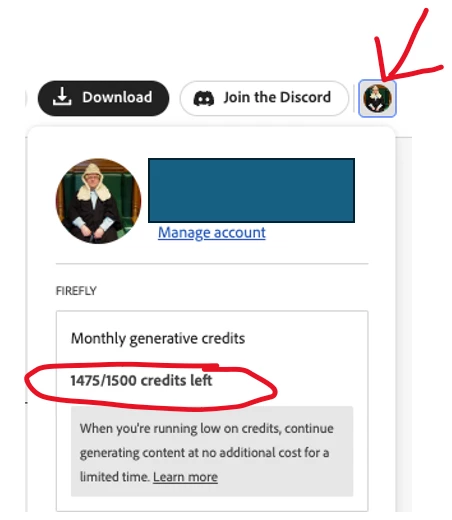Click the 1475/1500 credits left text
The height and width of the screenshot is (520, 452).
(141, 380)
